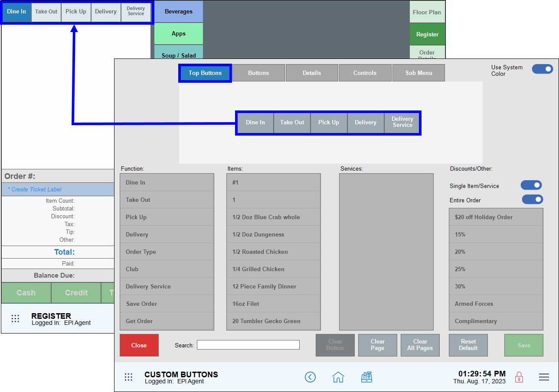Select the 30% discount
This screenshot has width=559, height=392.
click(x=496, y=286)
